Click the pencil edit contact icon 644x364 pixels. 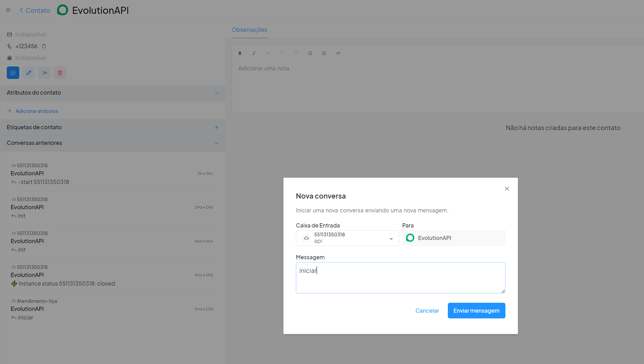(29, 73)
